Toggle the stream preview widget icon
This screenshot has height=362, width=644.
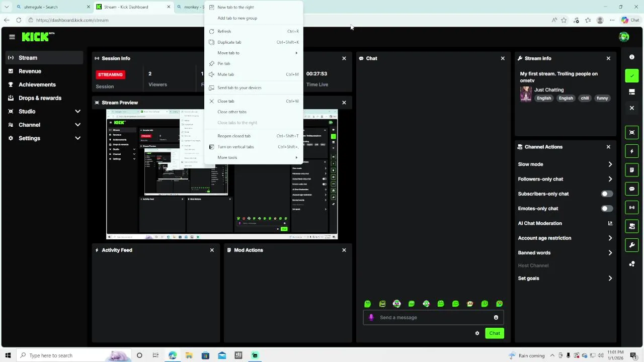tap(632, 132)
